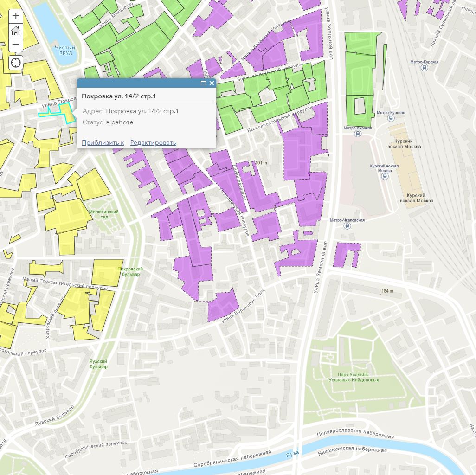
Task: Click the 'Приблизить к' link
Action: pos(103,142)
